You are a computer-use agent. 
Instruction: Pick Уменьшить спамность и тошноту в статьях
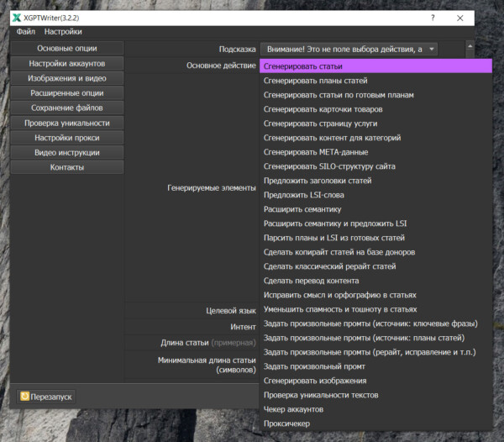[x=375, y=309]
